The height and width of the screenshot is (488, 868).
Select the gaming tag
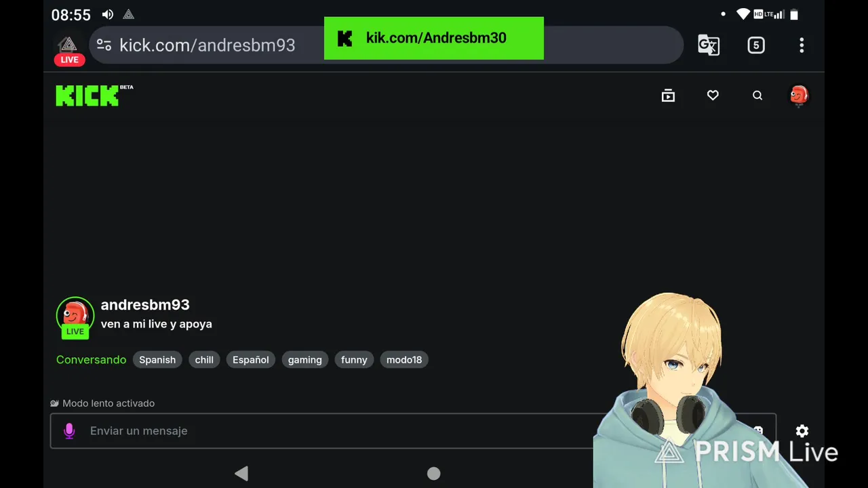point(305,360)
